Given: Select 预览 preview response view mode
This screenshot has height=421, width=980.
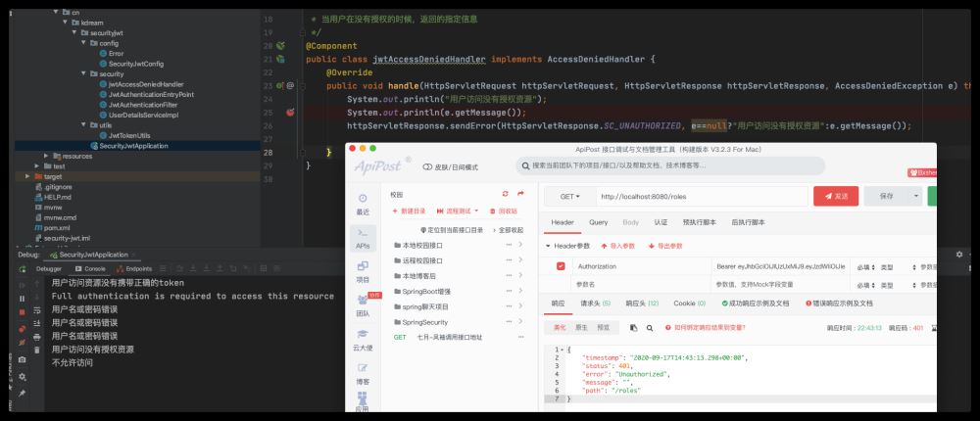Looking at the screenshot, I should pyautogui.click(x=603, y=327).
